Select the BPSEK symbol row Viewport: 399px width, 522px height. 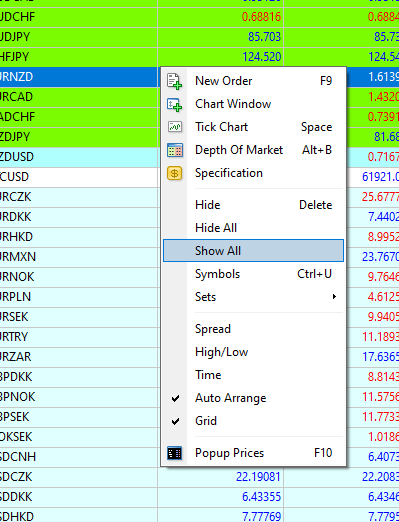coord(80,417)
